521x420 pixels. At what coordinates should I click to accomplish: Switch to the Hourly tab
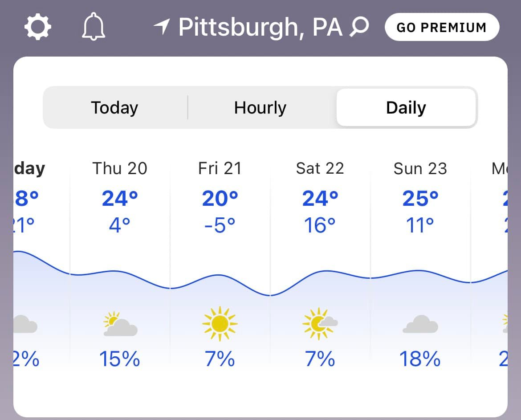pos(260,108)
